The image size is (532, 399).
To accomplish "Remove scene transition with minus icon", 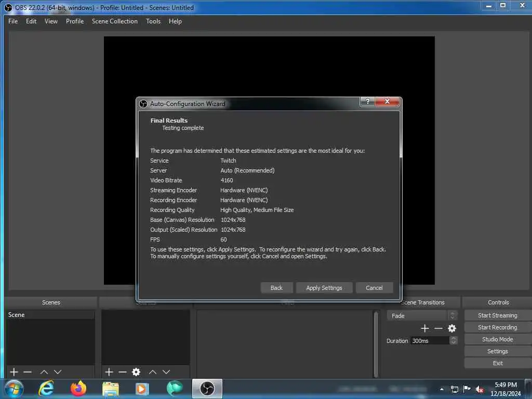I will tap(438, 328).
